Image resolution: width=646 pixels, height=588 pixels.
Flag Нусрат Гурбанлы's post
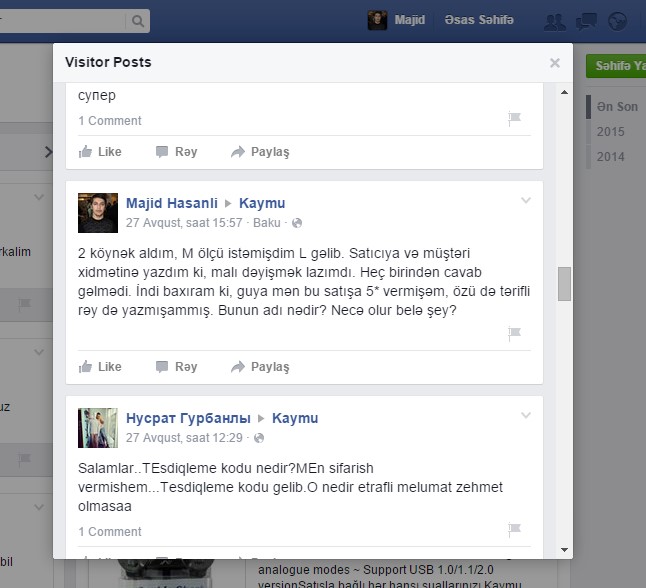(x=514, y=529)
